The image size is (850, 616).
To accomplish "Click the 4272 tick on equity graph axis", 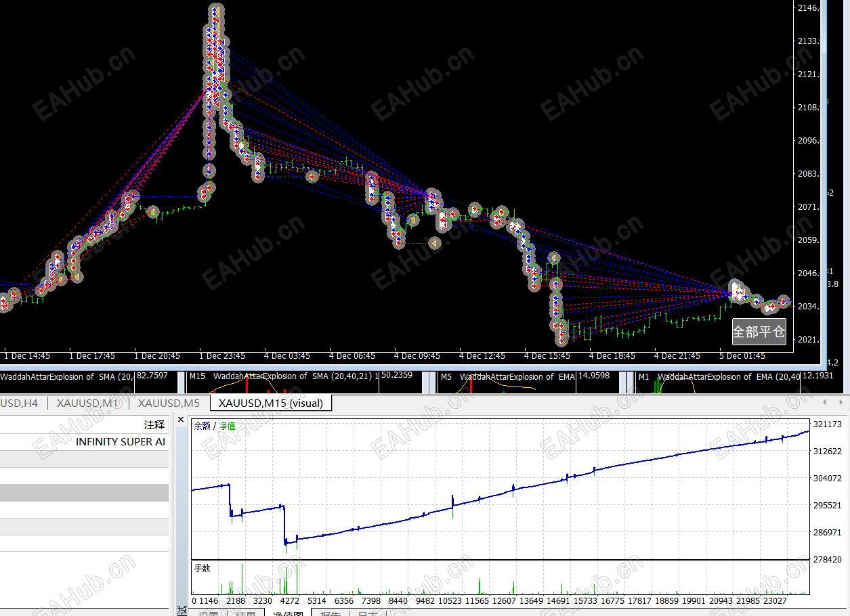I will 290,600.
